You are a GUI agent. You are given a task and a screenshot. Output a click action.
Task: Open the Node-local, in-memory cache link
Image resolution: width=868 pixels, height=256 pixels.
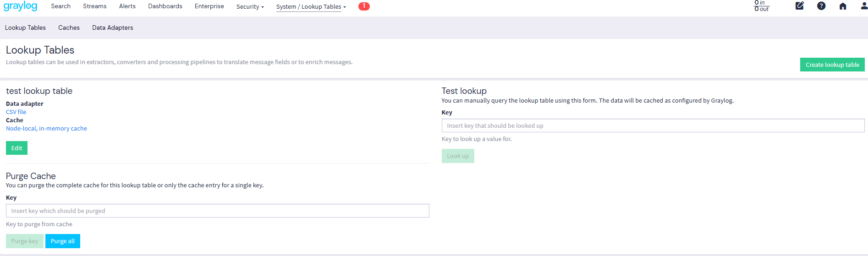(x=46, y=129)
